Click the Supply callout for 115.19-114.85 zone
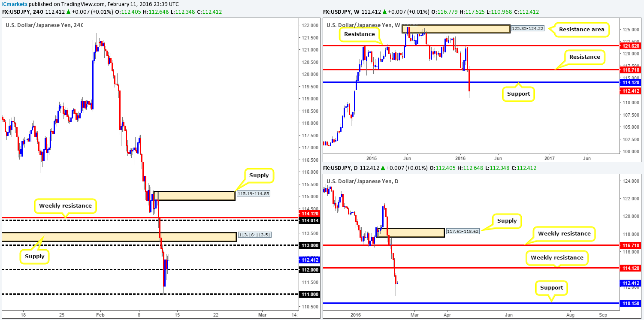This screenshot has width=644, height=320. coord(259,175)
